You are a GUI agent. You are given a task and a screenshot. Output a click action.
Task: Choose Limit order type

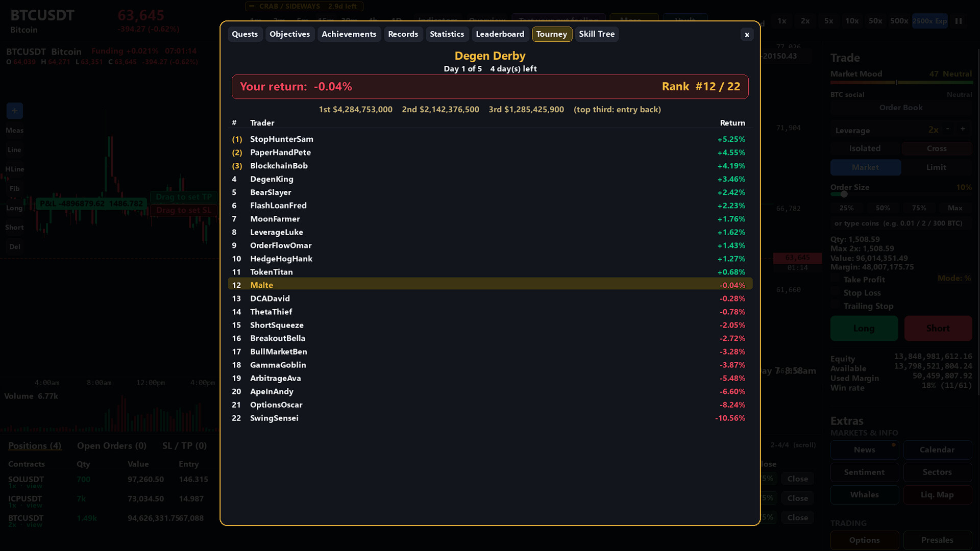tap(937, 167)
